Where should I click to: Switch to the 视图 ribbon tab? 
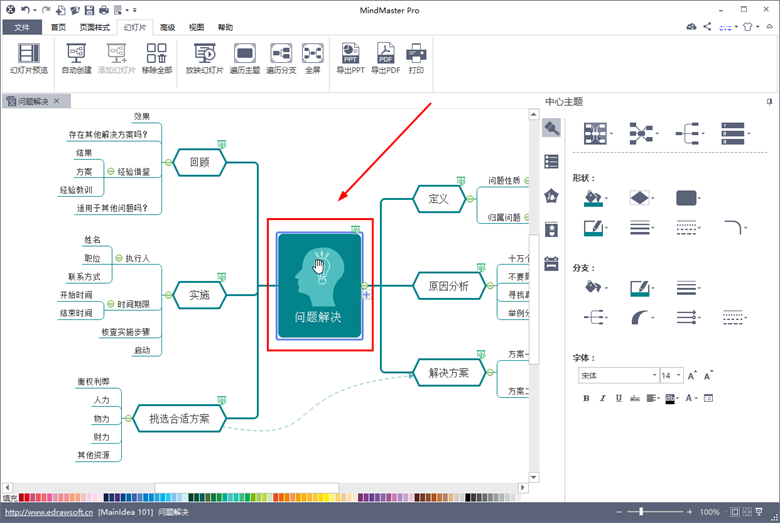(196, 27)
